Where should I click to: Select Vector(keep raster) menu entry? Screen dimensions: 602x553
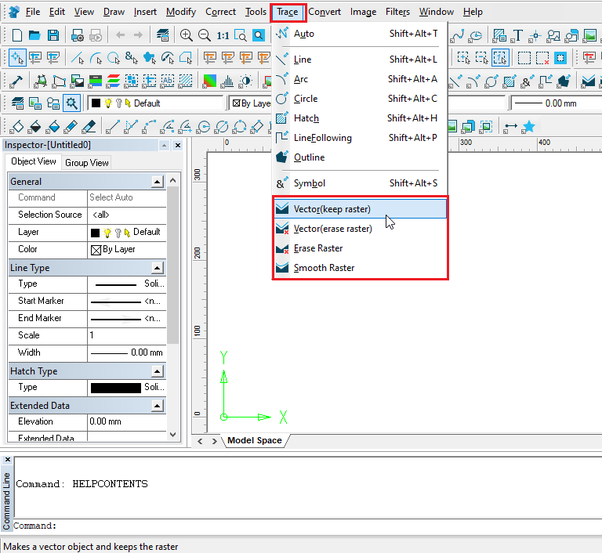(x=361, y=209)
